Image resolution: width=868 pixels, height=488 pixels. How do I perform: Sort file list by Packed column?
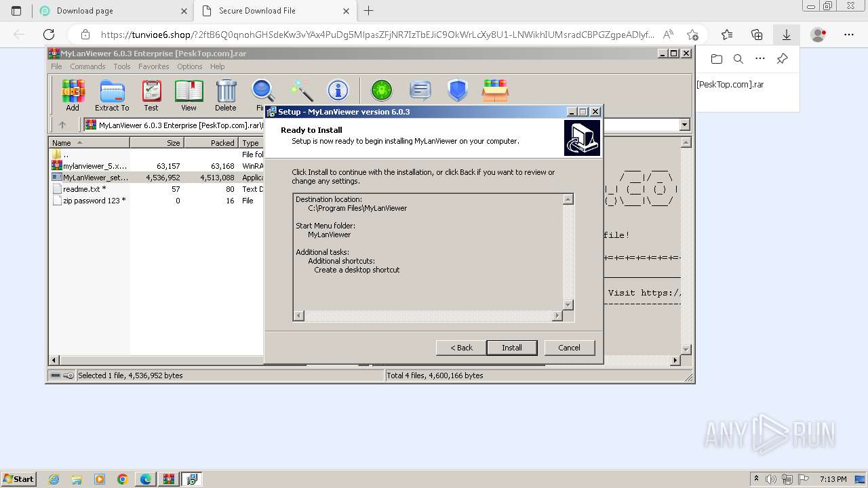[211, 142]
